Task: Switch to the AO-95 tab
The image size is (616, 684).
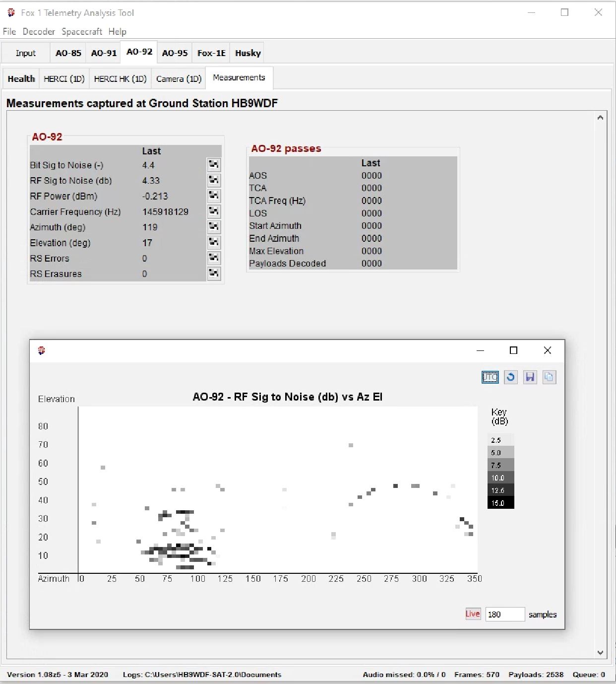Action: point(175,53)
